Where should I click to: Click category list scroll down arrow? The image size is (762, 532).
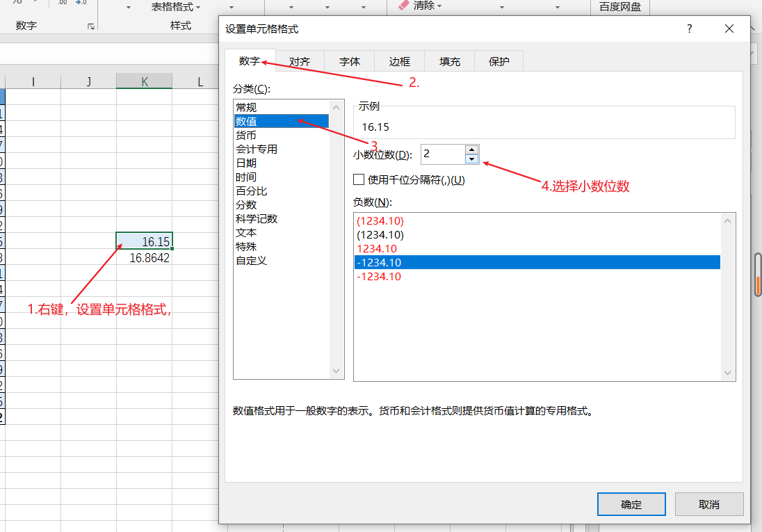pyautogui.click(x=337, y=371)
